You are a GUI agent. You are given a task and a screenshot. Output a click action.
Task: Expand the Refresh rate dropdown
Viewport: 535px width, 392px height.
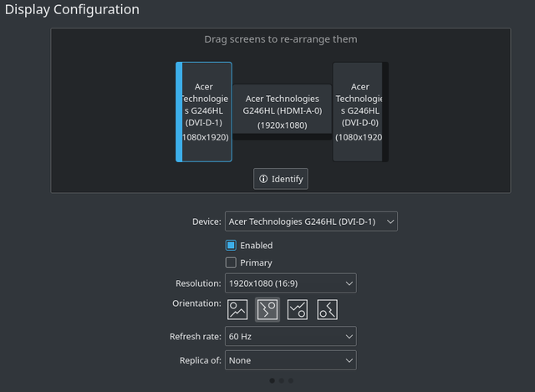pyautogui.click(x=291, y=336)
